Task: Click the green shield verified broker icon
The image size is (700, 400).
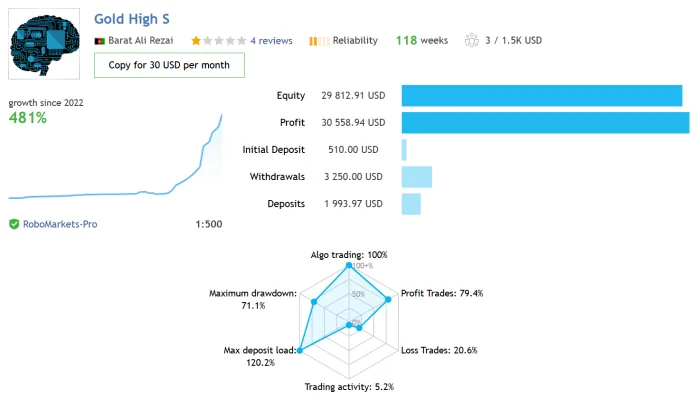Action: click(x=14, y=224)
